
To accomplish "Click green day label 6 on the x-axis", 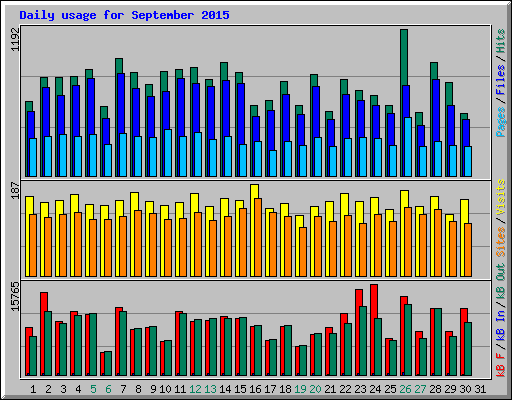I will click(x=108, y=389).
